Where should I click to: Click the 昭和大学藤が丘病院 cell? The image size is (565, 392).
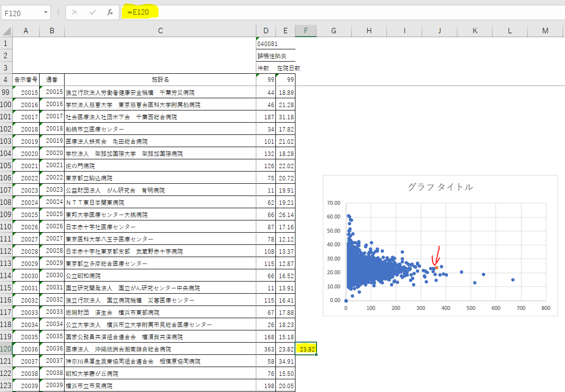160,373
